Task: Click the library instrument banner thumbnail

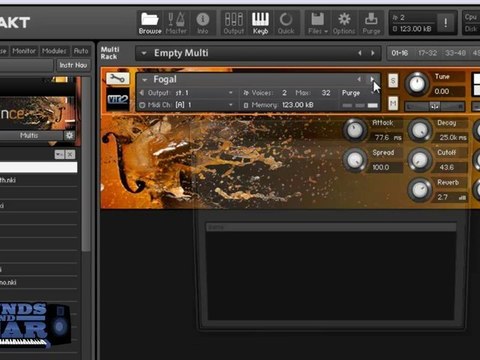Action: 38,113
